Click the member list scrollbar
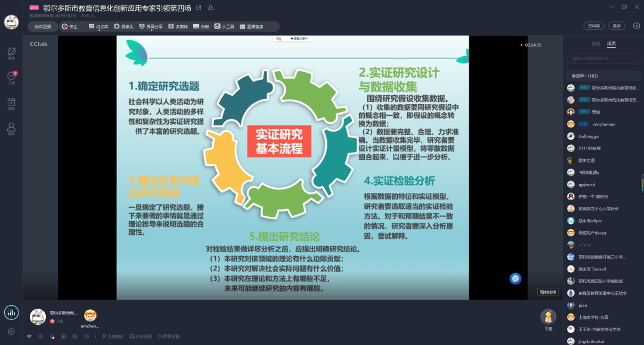644x345 pixels. click(x=642, y=183)
